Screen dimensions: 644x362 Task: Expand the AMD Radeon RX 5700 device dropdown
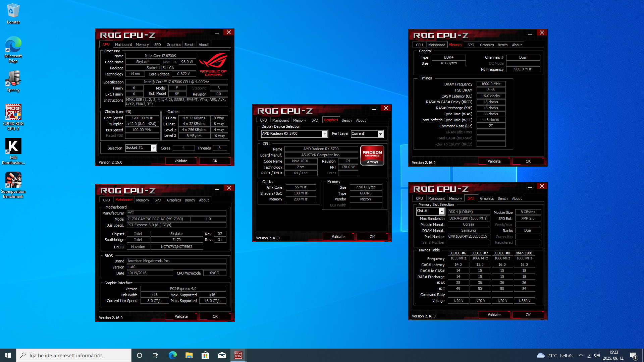point(324,134)
